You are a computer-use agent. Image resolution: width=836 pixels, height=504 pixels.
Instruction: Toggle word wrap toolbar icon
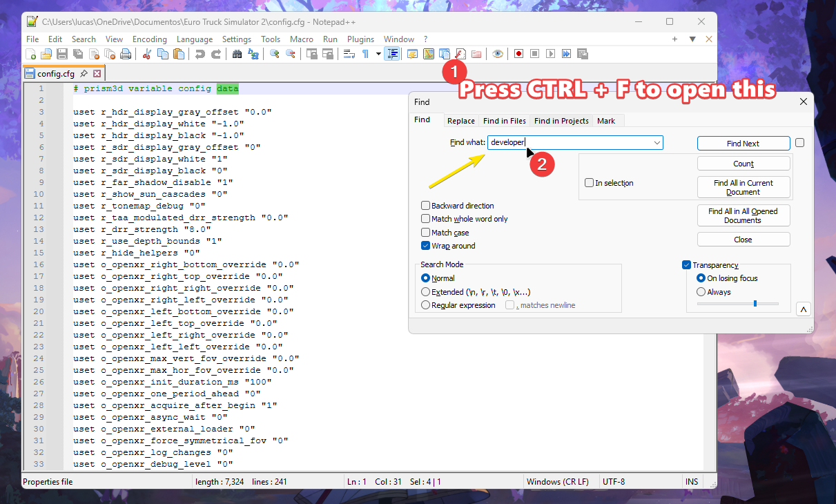pos(349,54)
